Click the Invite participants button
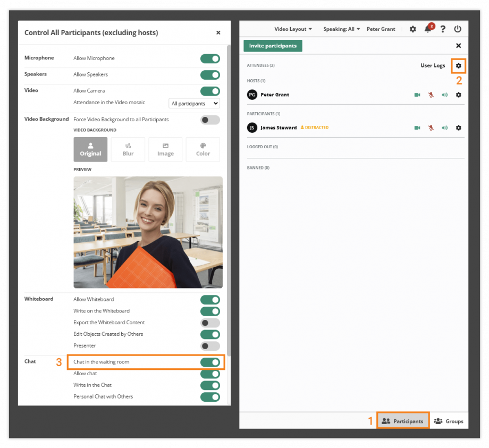Viewport: 489px width, 448px height. pyautogui.click(x=273, y=46)
